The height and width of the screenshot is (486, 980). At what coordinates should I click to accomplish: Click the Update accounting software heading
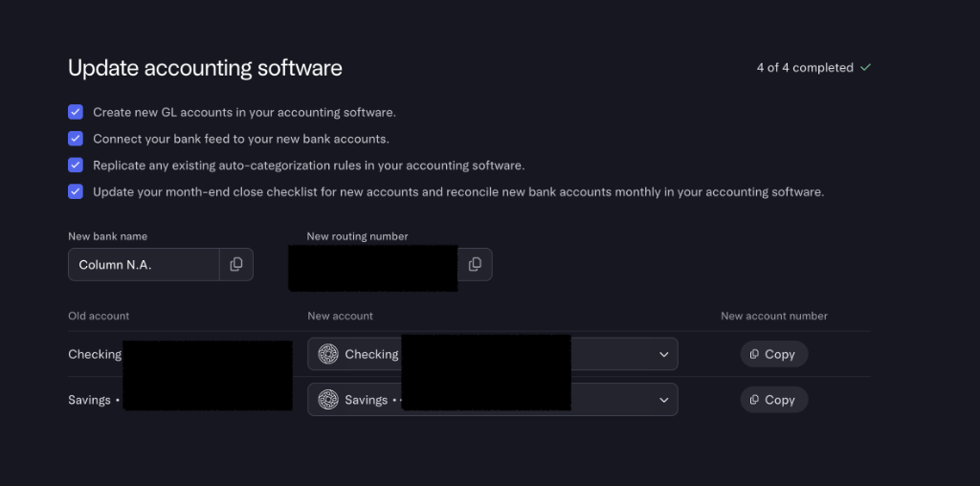pyautogui.click(x=205, y=68)
